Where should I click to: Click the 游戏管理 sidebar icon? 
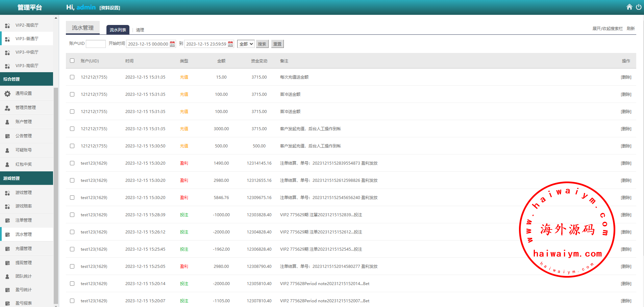[7, 193]
